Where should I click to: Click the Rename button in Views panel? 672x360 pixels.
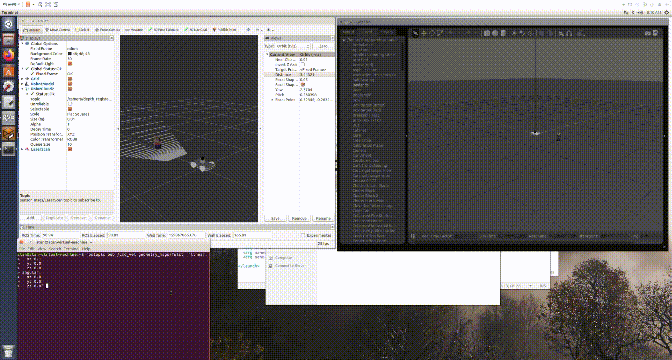(323, 219)
